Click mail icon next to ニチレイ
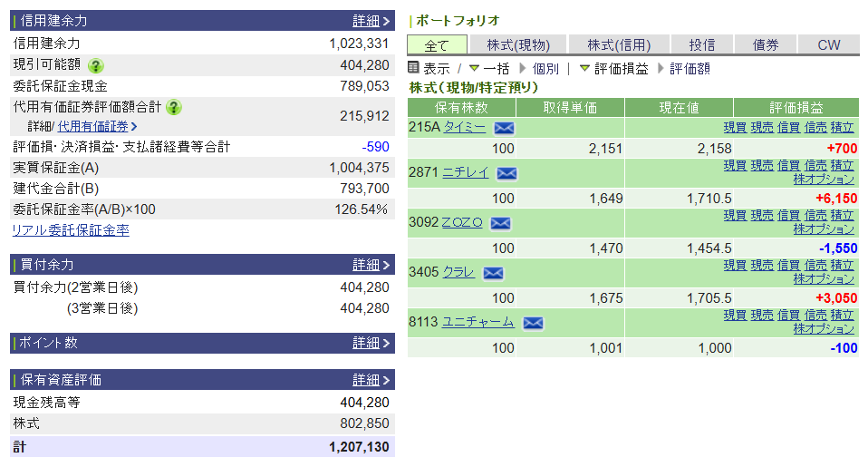Image resolution: width=868 pixels, height=467 pixels. [x=506, y=173]
